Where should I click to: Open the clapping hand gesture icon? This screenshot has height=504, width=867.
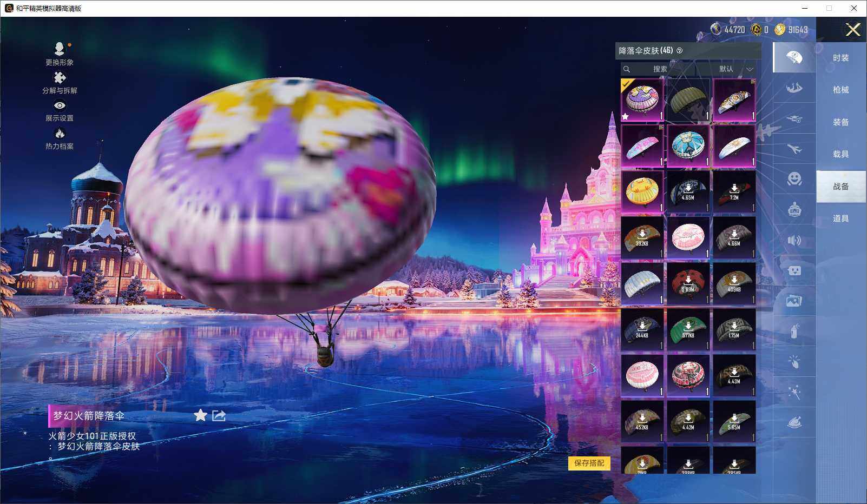pyautogui.click(x=794, y=362)
